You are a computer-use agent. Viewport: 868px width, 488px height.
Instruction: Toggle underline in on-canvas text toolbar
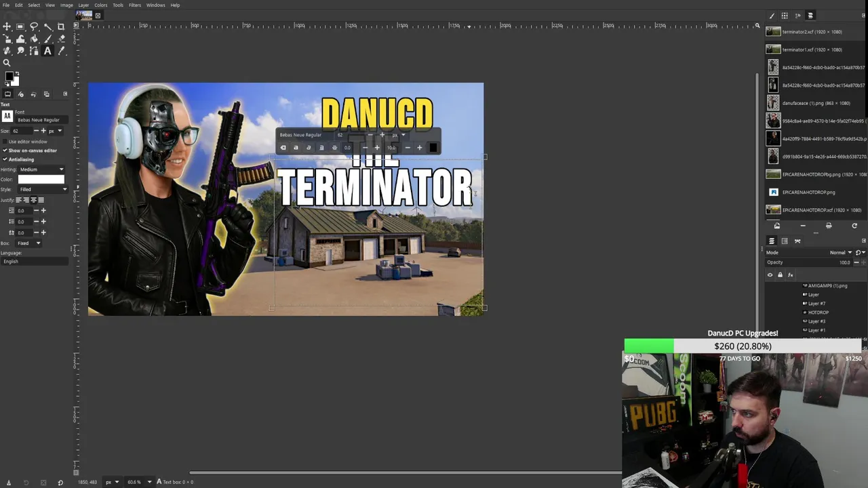[321, 148]
